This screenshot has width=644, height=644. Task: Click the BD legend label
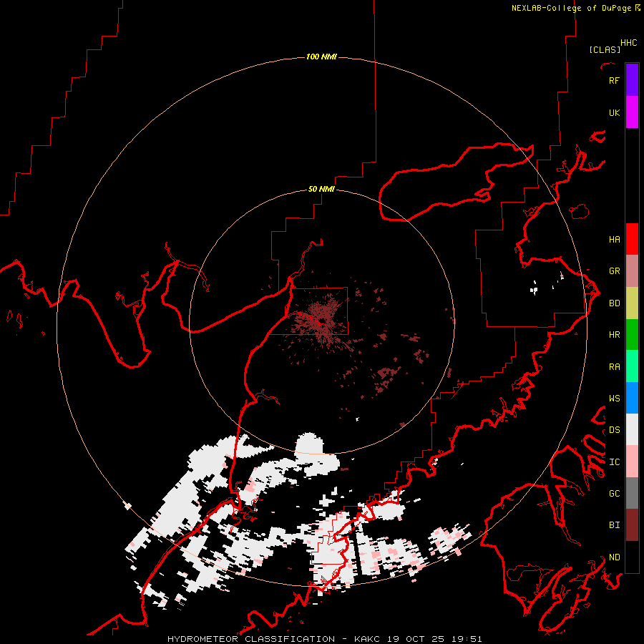[x=614, y=303]
